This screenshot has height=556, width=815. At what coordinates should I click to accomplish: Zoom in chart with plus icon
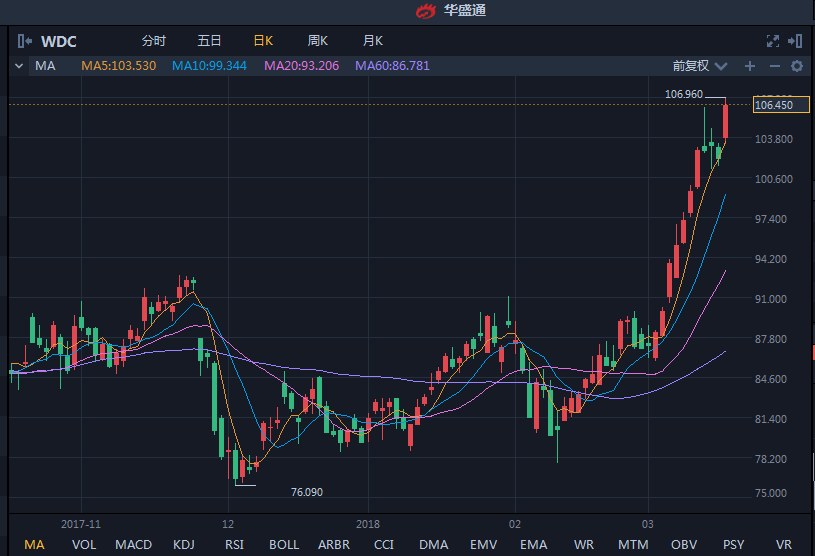750,66
